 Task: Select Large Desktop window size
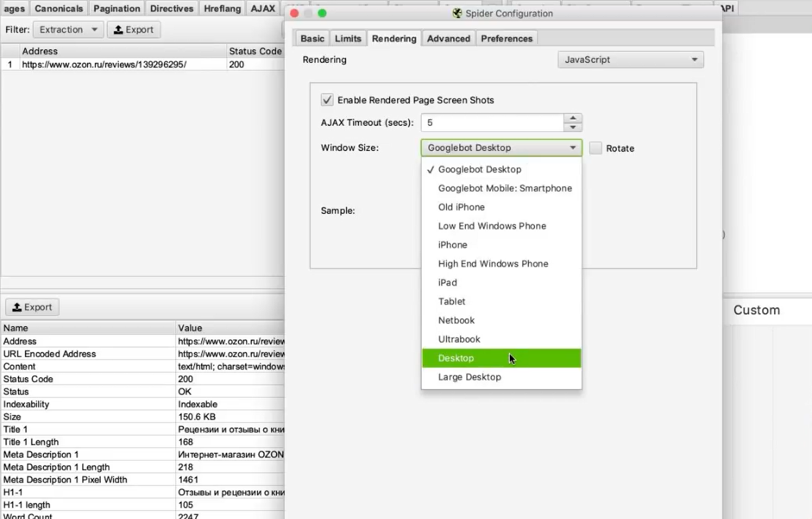click(x=469, y=377)
